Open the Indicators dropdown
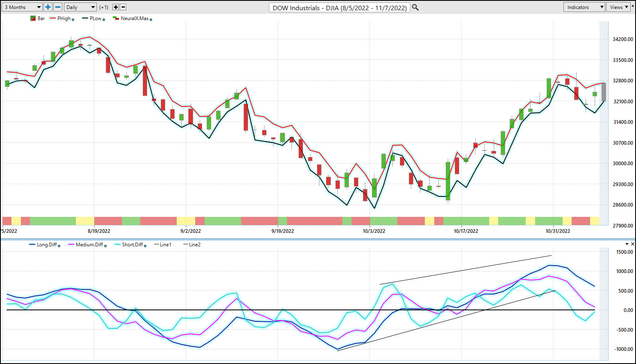This screenshot has height=364, width=636. [584, 7]
